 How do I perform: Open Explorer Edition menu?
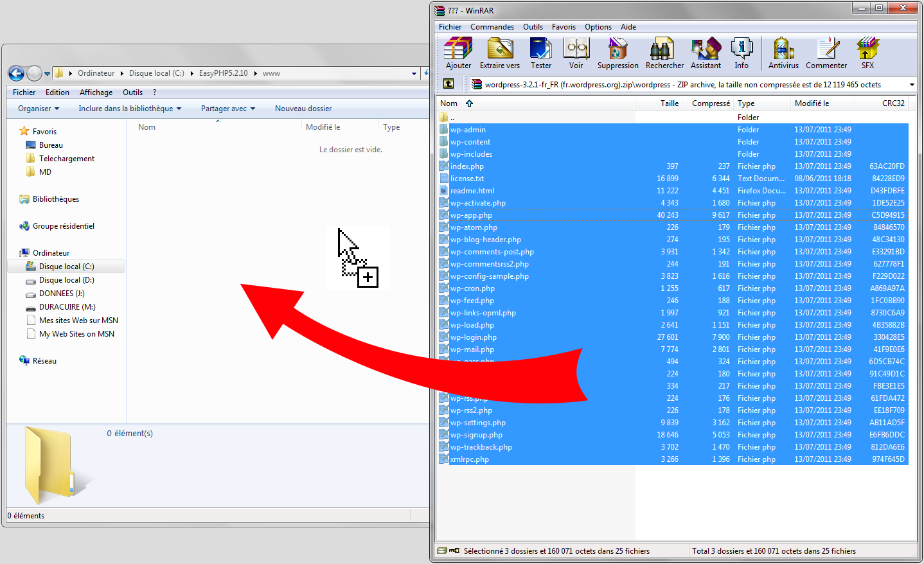click(x=57, y=93)
